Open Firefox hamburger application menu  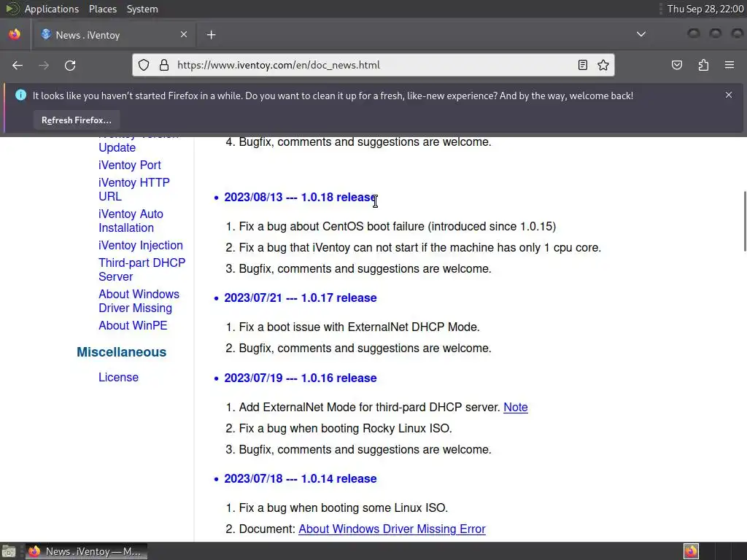pyautogui.click(x=729, y=65)
